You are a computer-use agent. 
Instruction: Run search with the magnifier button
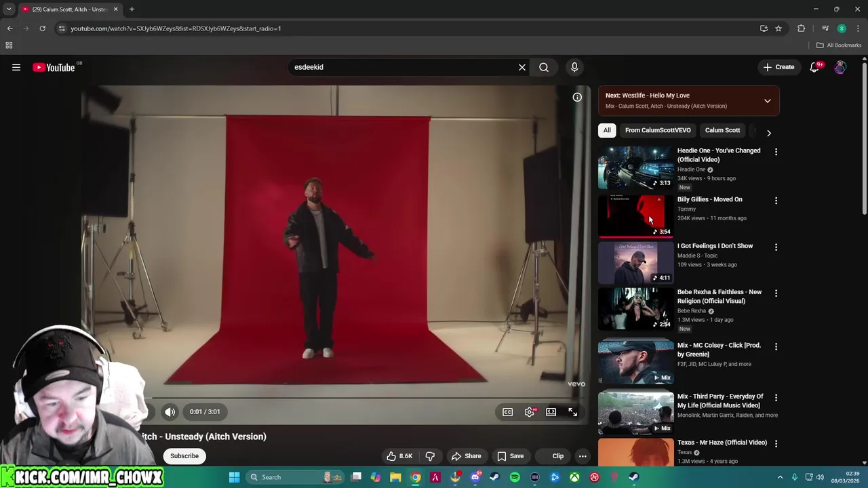(x=544, y=67)
